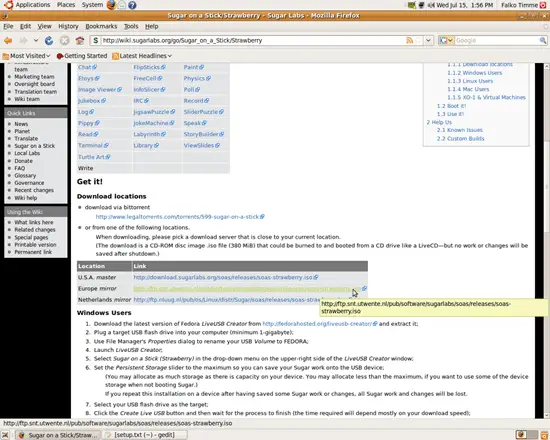
Task: Open the History menu
Action: click(x=68, y=26)
